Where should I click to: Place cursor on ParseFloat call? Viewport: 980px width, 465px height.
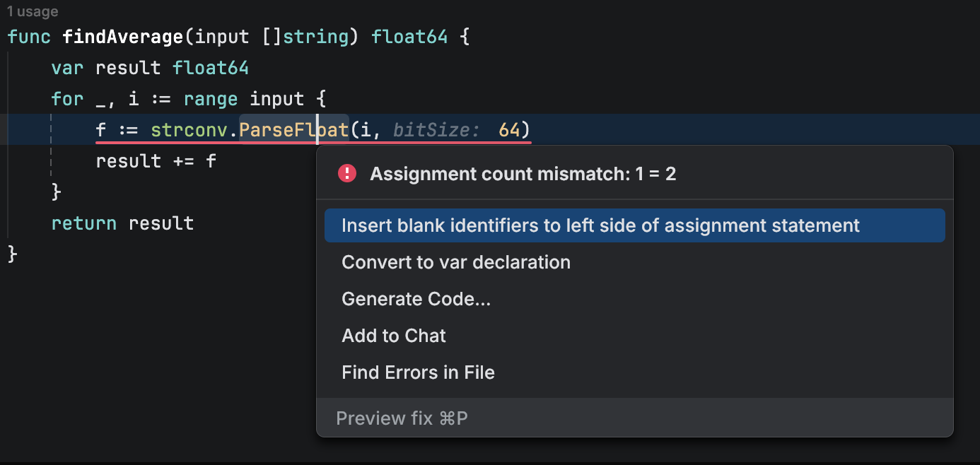[x=293, y=130]
